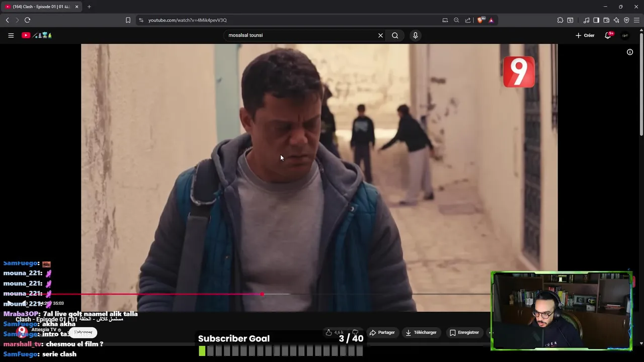
Task: Open the media control music note
Action: 586,20
